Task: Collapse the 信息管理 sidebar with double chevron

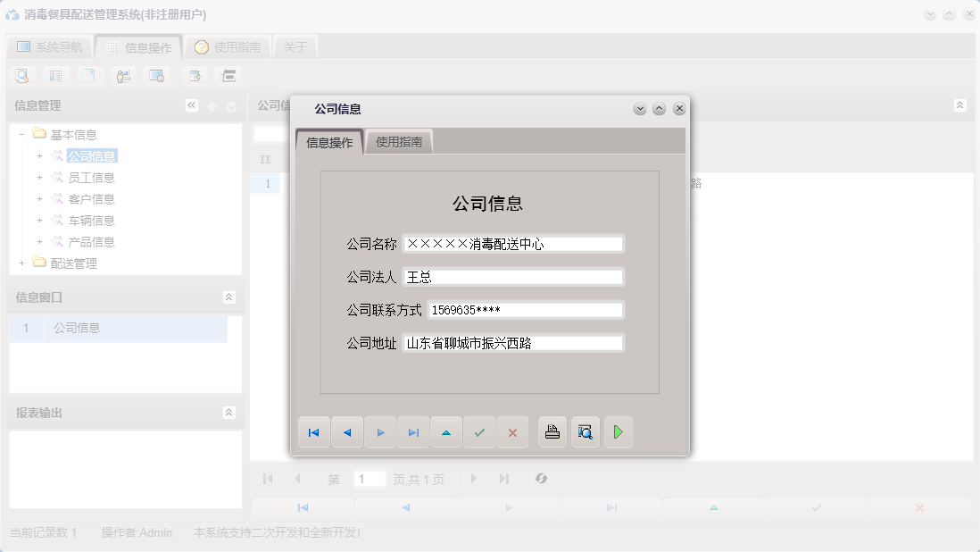Action: (191, 105)
